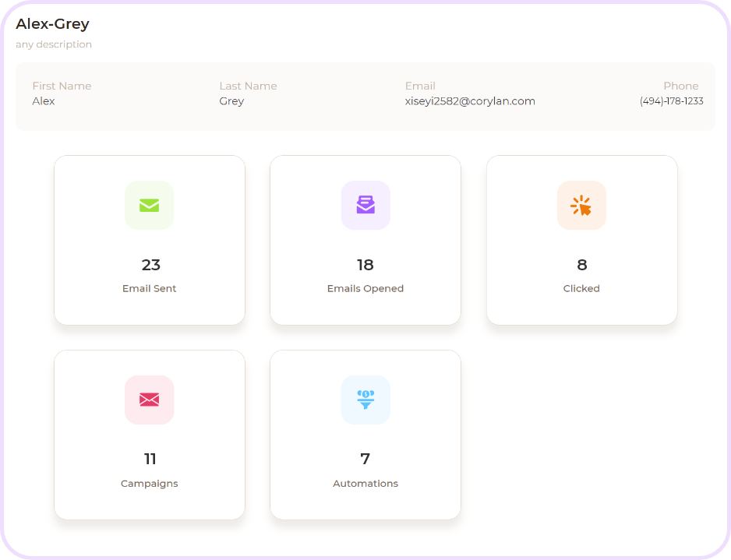
Task: Open the Email Sent label
Action: pos(150,288)
